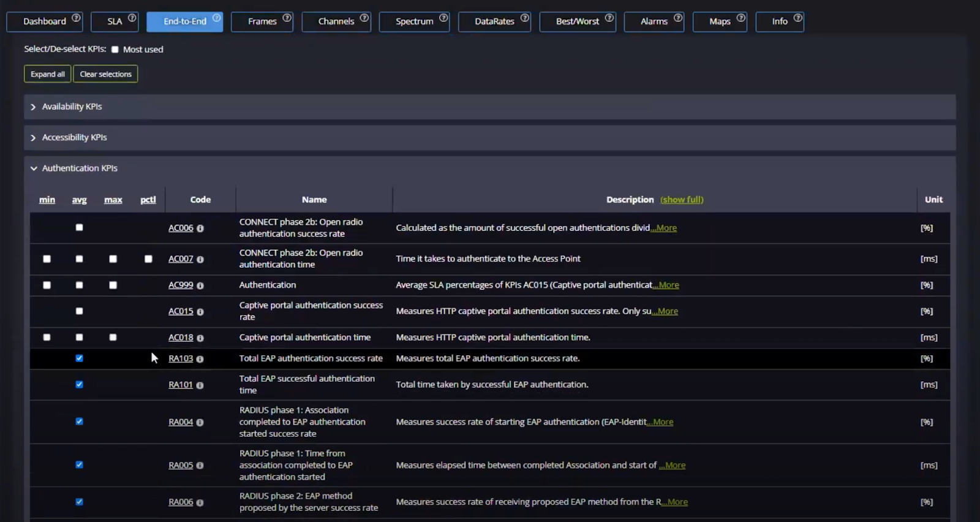Click the help icon on Dashboard tab
Screen dimensions: 980x522
(x=76, y=18)
